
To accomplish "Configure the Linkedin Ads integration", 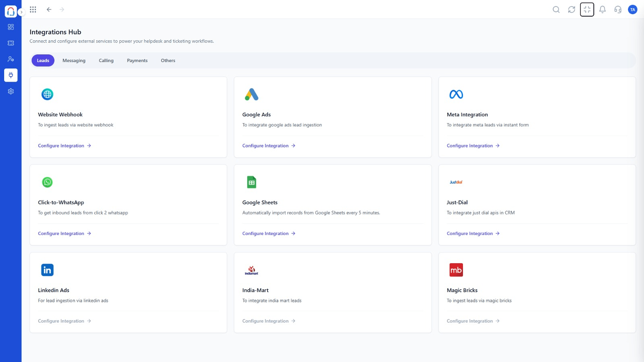I will pos(64,321).
